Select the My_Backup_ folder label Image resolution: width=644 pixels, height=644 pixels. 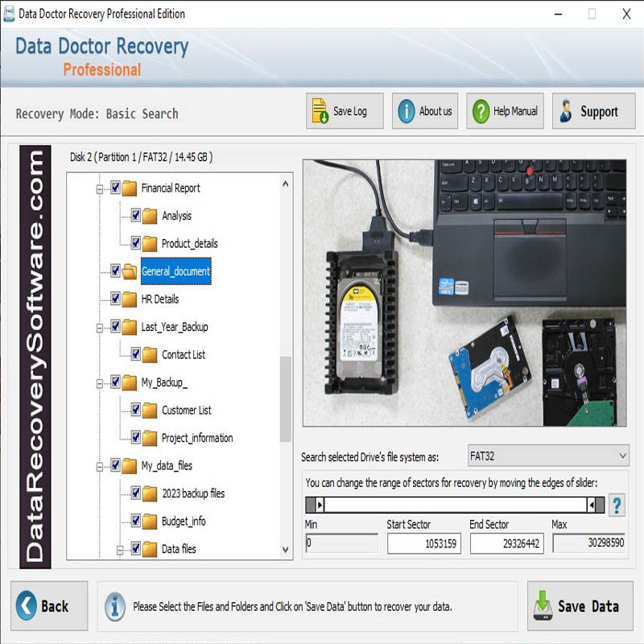164,382
